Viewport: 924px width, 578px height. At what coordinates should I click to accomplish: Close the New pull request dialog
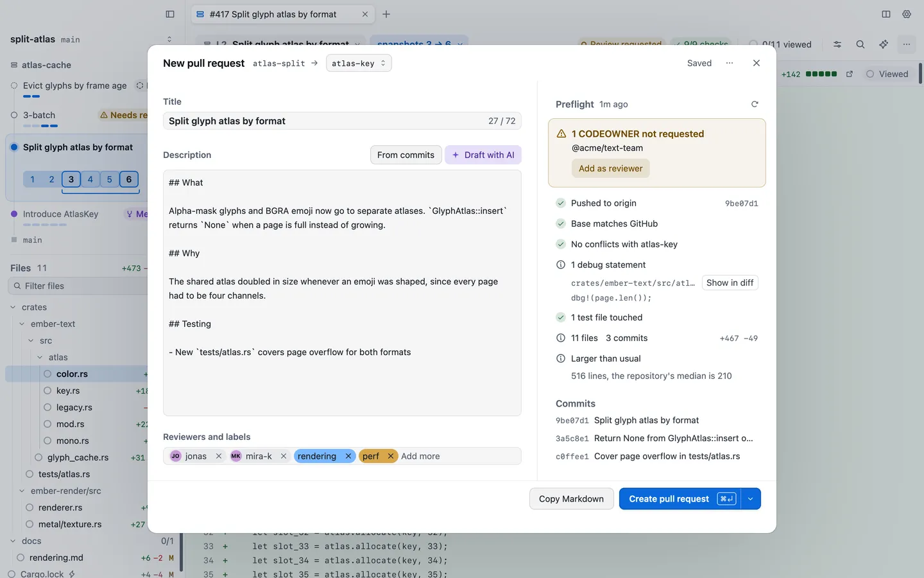(757, 63)
